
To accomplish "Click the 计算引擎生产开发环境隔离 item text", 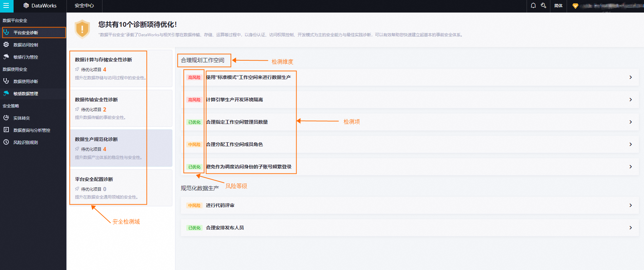I will (234, 100).
